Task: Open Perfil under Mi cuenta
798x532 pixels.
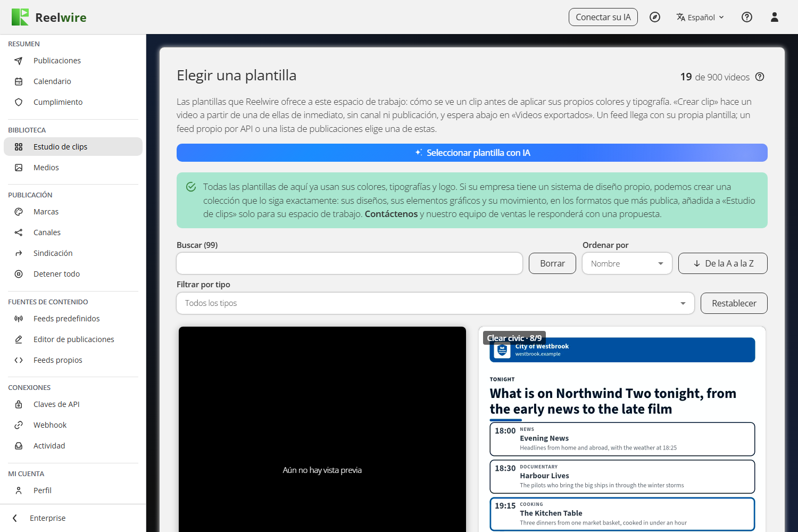Action: (x=73, y=491)
